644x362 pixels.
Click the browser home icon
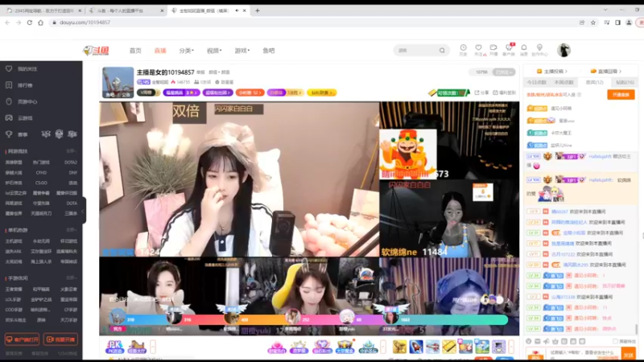40,23
